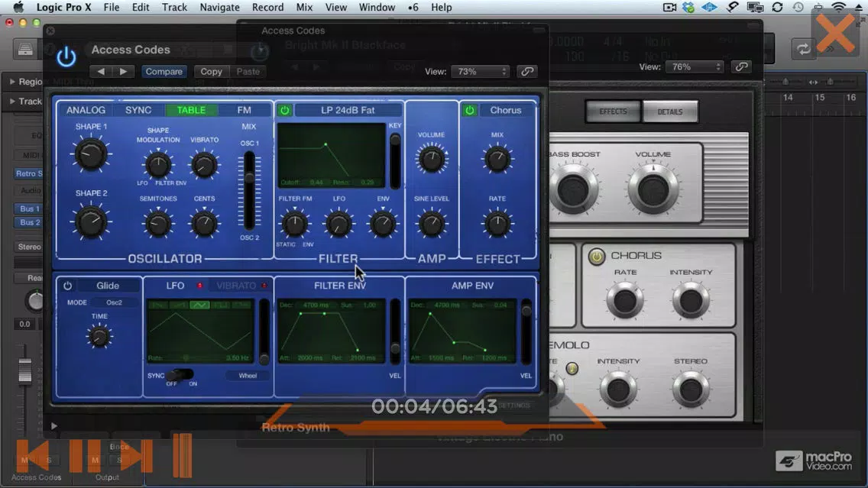Open the DETAILS tab on electric piano
The image size is (868, 488).
coord(670,111)
